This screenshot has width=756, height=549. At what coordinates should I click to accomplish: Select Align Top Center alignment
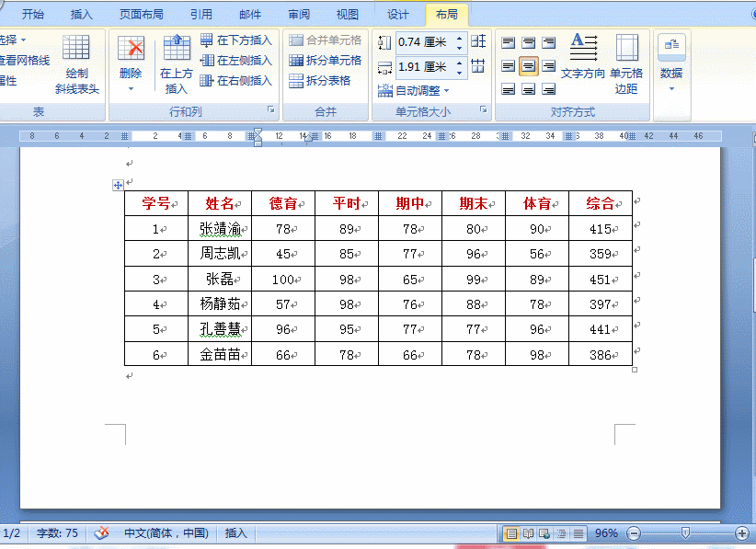pos(529,43)
